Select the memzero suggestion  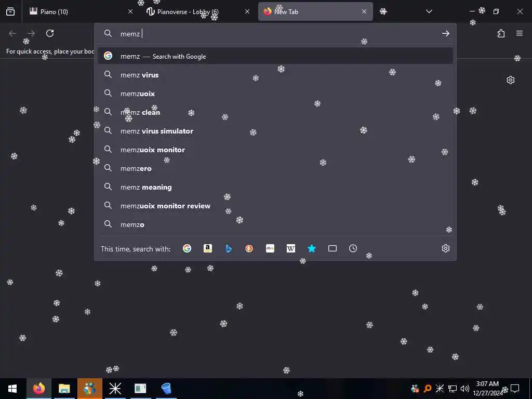pyautogui.click(x=275, y=168)
